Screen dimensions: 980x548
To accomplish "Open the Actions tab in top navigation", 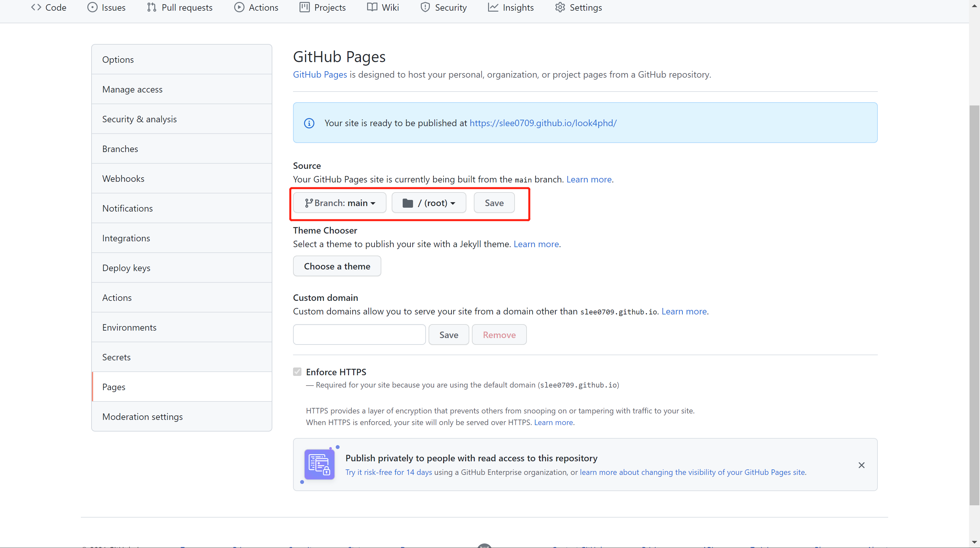I will 256,8.
